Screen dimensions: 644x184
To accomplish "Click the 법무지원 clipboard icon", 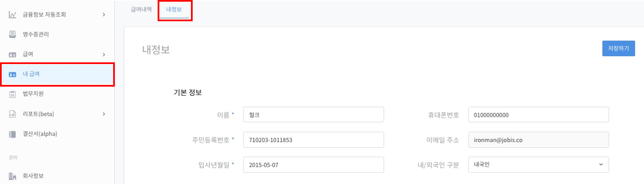I will pos(12,94).
